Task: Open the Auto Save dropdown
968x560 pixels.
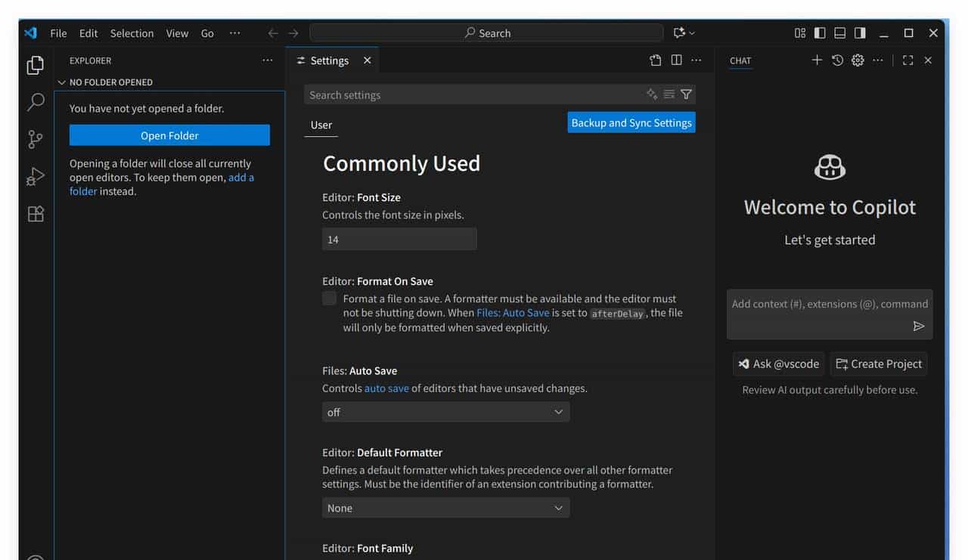Action: pos(445,412)
